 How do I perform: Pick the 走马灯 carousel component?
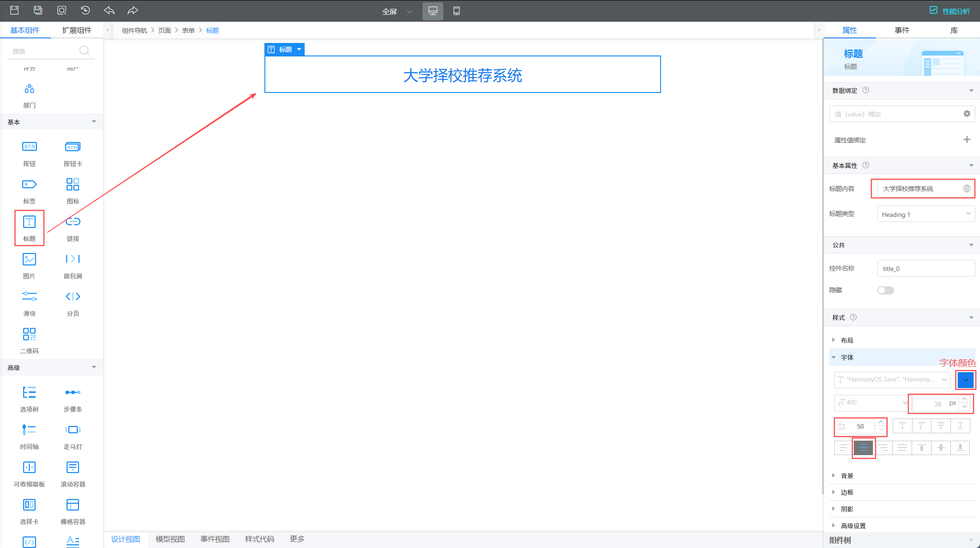pyautogui.click(x=73, y=430)
